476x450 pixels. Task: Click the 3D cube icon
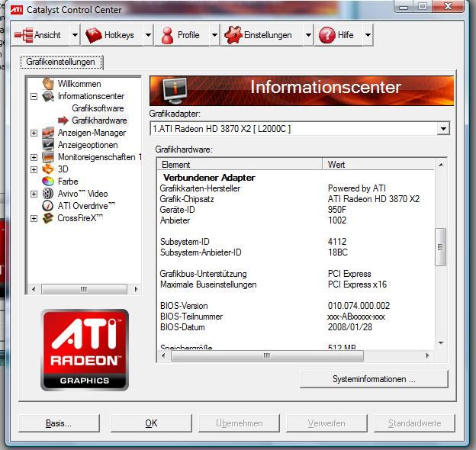pyautogui.click(x=48, y=169)
